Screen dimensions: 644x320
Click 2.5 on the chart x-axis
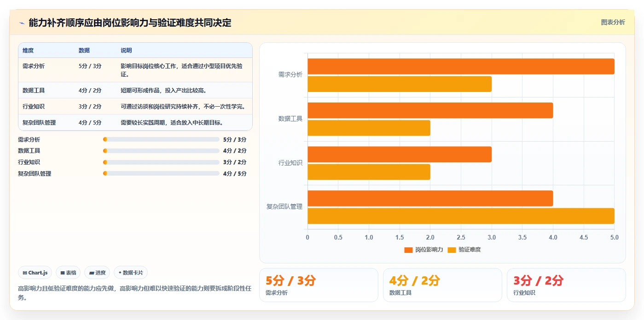461,237
